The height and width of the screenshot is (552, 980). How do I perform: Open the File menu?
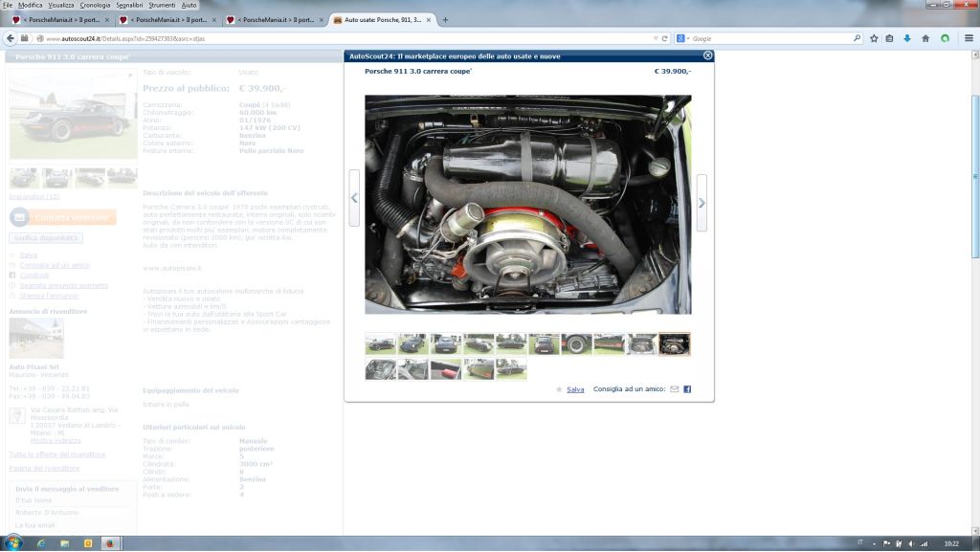click(8, 5)
